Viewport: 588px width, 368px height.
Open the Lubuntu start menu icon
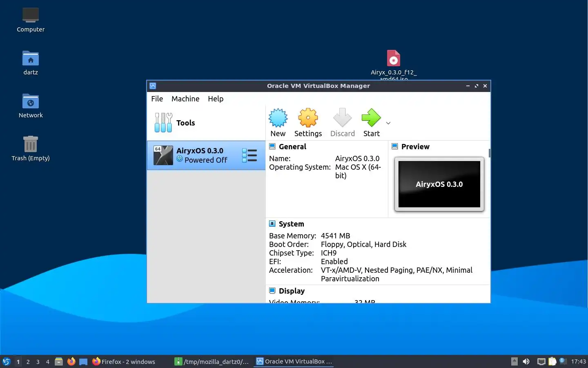pos(7,361)
